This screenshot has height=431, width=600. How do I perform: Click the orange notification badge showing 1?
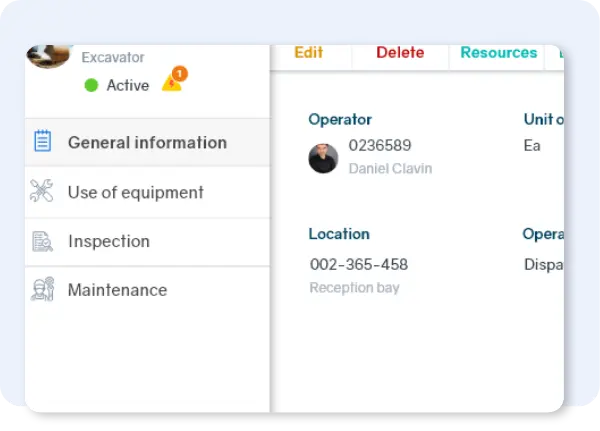179,74
